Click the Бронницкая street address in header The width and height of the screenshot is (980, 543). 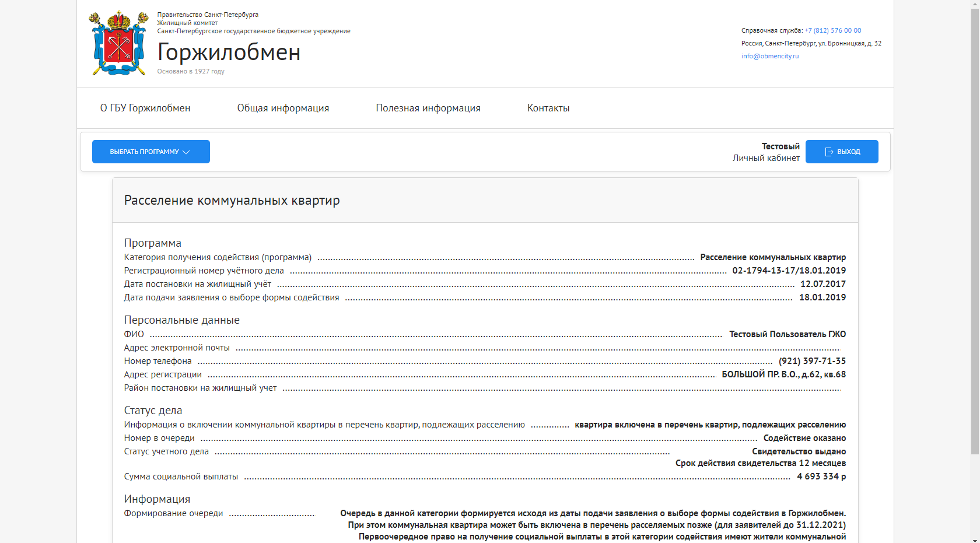[x=811, y=43]
